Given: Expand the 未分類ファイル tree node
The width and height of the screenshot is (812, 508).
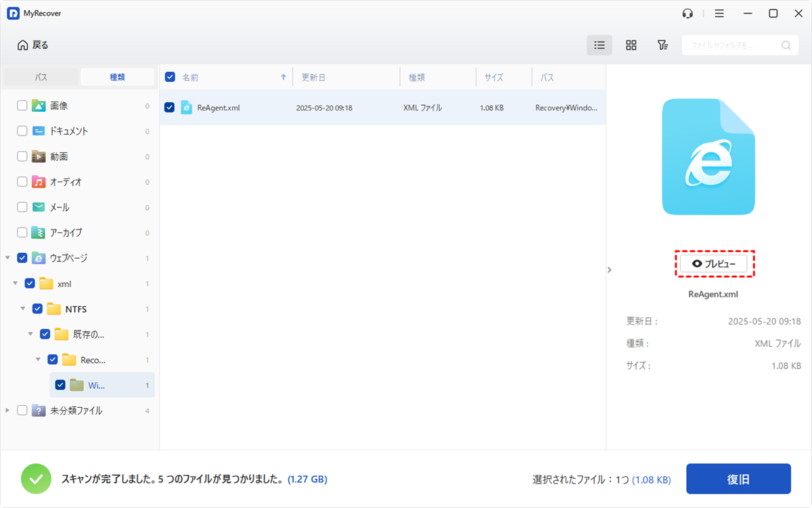Looking at the screenshot, I should coord(7,410).
